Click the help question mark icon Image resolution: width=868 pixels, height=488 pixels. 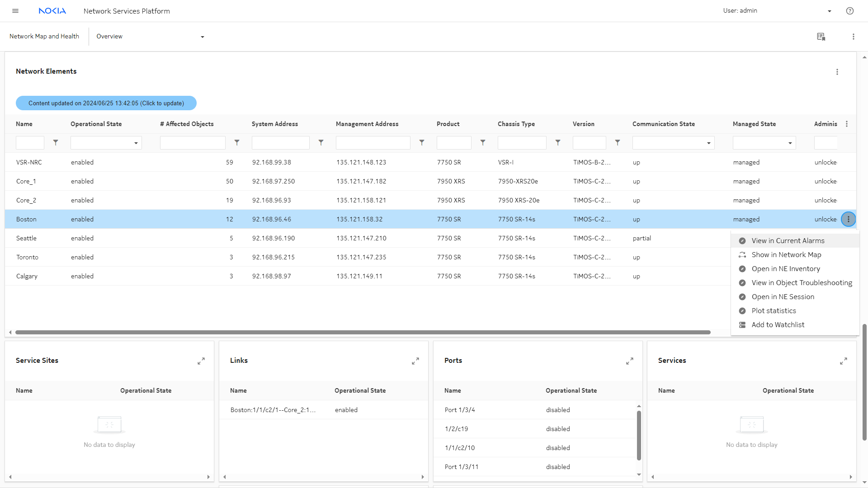(849, 11)
